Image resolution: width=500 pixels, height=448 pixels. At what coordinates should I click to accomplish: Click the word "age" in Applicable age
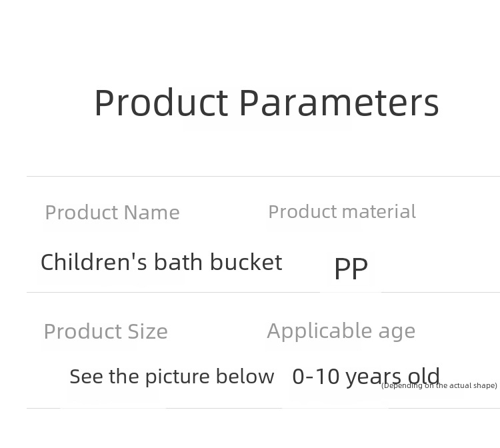395,331
